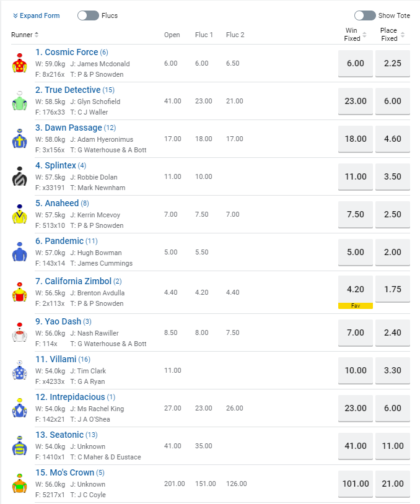Sort by Win Fixed column arrows
The width and height of the screenshot is (420, 504).
365,35
